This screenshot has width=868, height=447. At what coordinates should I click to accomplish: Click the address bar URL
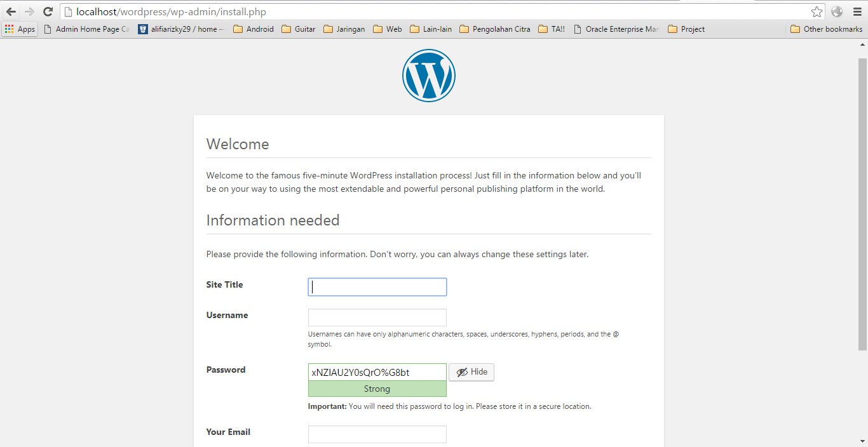point(171,11)
